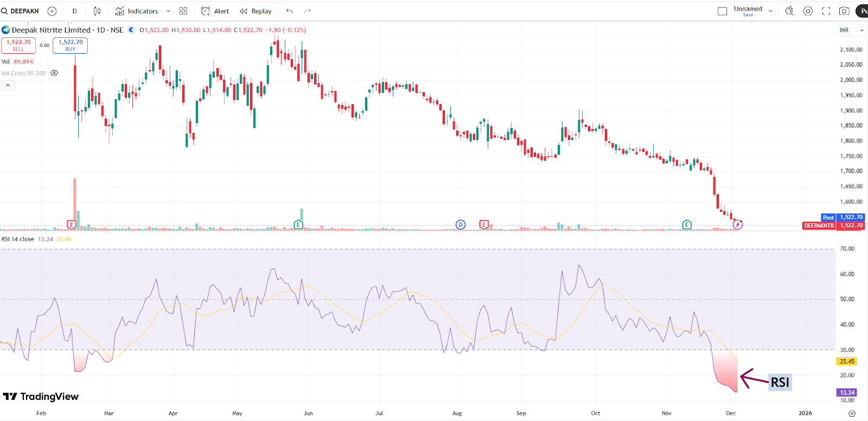Click the redo arrow in toolbar

(308, 11)
